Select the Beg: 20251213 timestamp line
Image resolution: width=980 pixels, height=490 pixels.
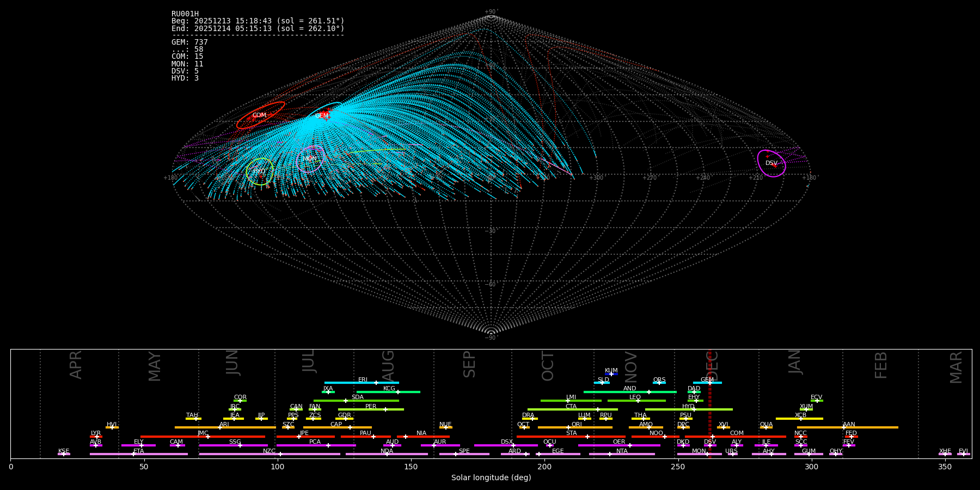click(x=258, y=21)
